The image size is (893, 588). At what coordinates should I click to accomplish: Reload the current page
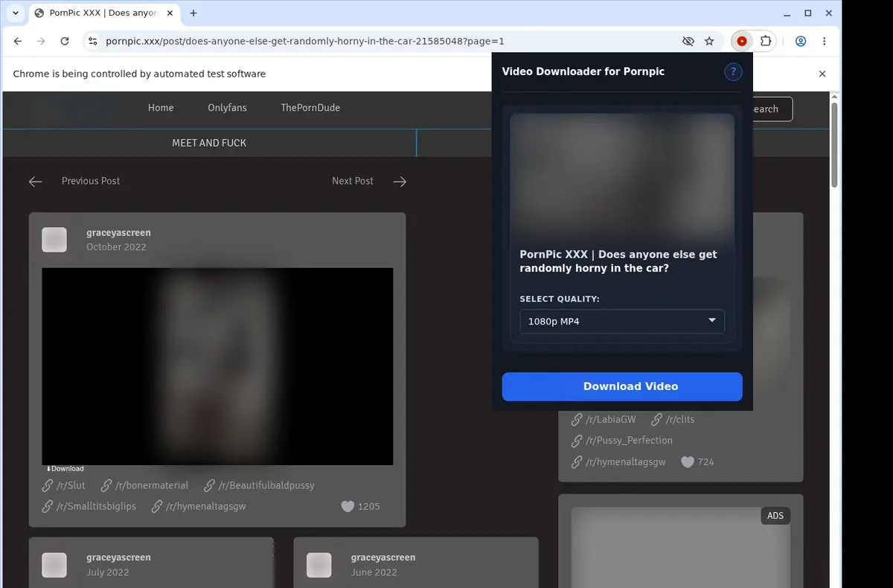[65, 42]
